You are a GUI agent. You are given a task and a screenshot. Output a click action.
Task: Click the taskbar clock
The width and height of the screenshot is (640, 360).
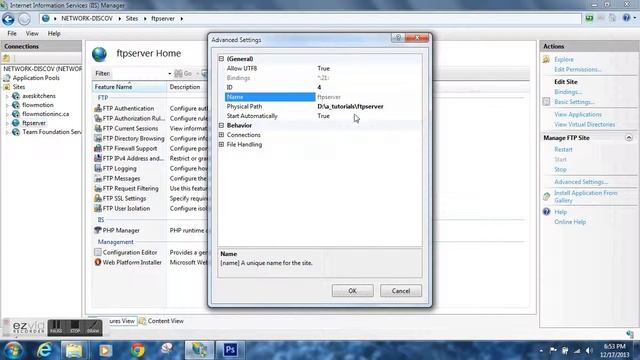pos(614,350)
